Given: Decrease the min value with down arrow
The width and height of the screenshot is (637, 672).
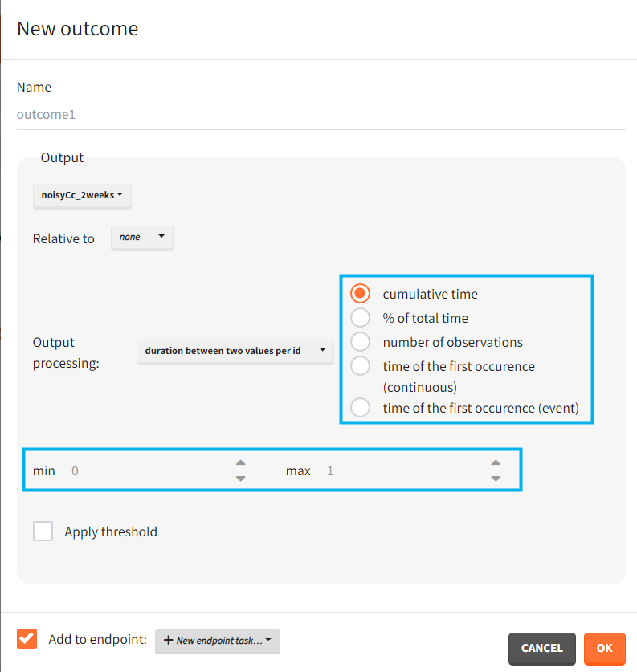Looking at the screenshot, I should tap(240, 479).
